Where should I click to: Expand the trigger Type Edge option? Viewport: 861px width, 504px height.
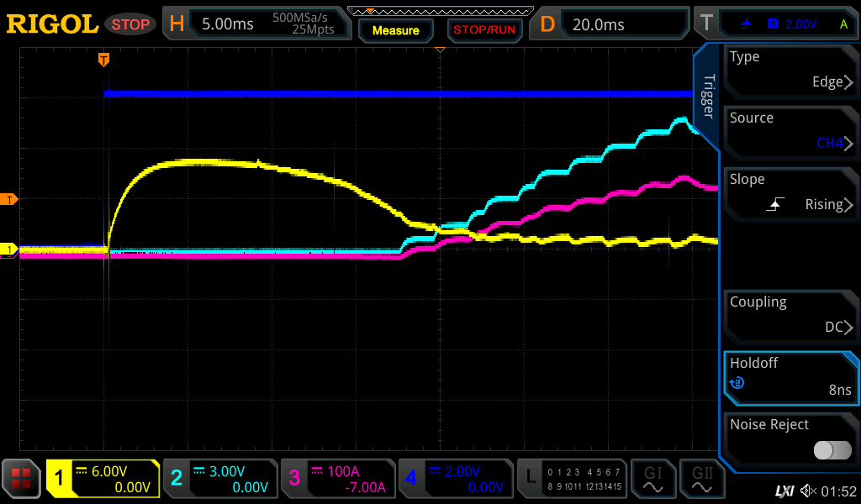click(x=790, y=70)
